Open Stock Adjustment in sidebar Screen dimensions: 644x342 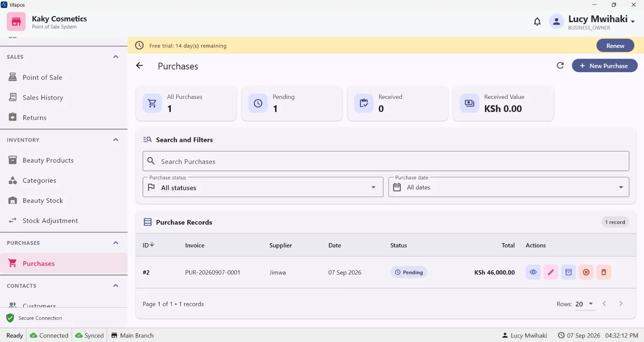coord(64,221)
